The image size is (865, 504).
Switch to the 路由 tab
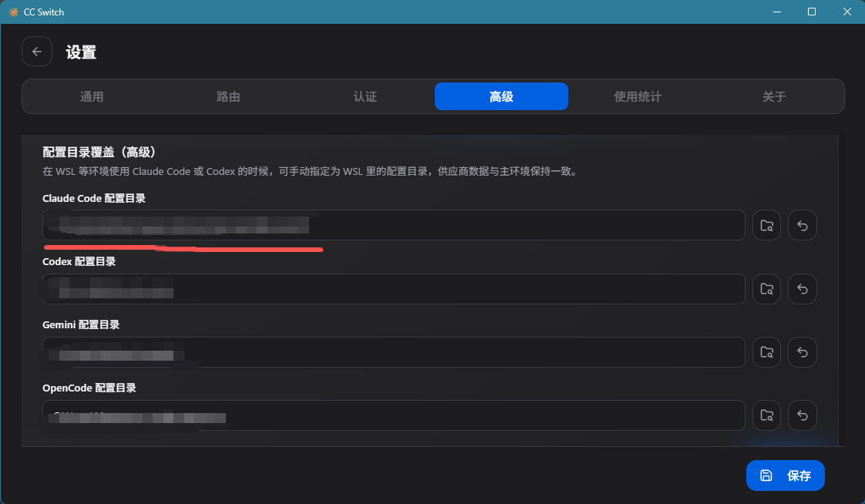(x=228, y=96)
